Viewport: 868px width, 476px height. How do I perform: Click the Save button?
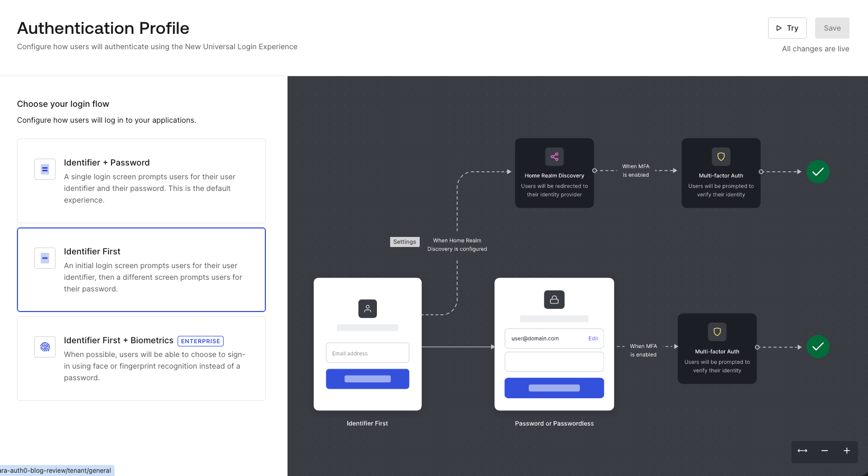point(832,28)
